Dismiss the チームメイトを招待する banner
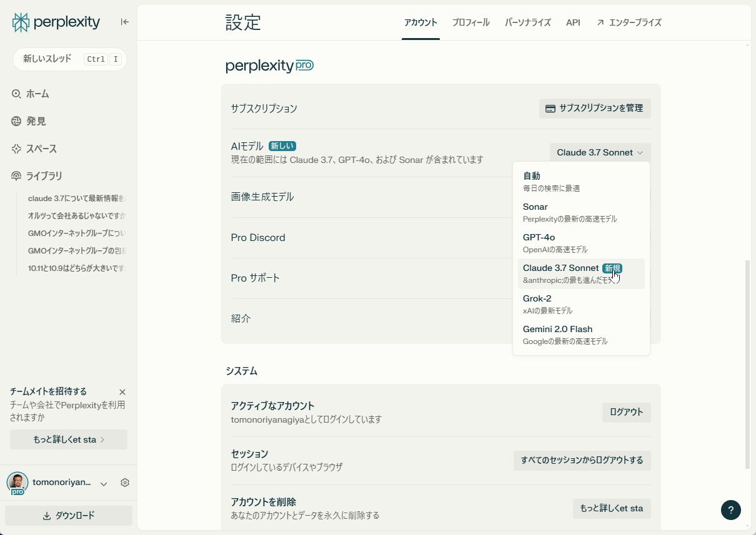 pyautogui.click(x=122, y=392)
